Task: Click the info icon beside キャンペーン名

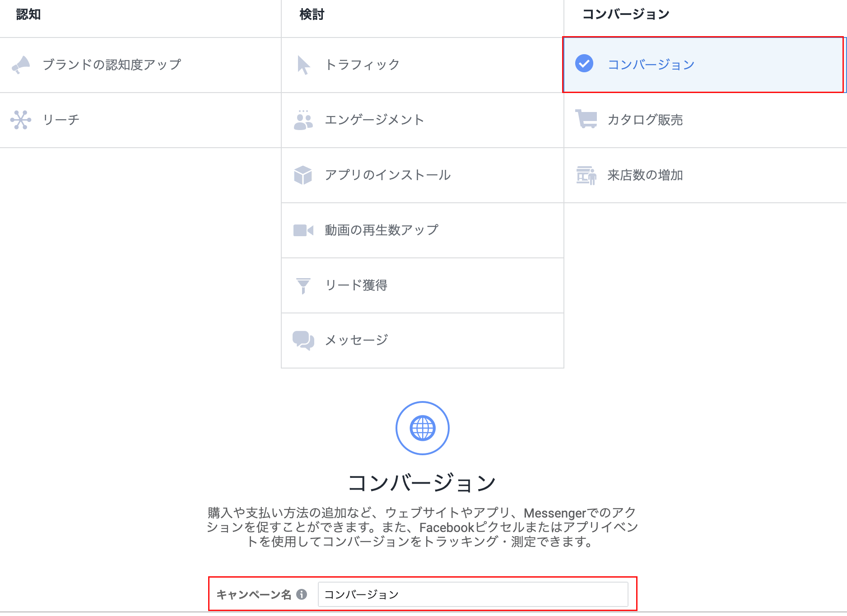Action: pos(302,594)
